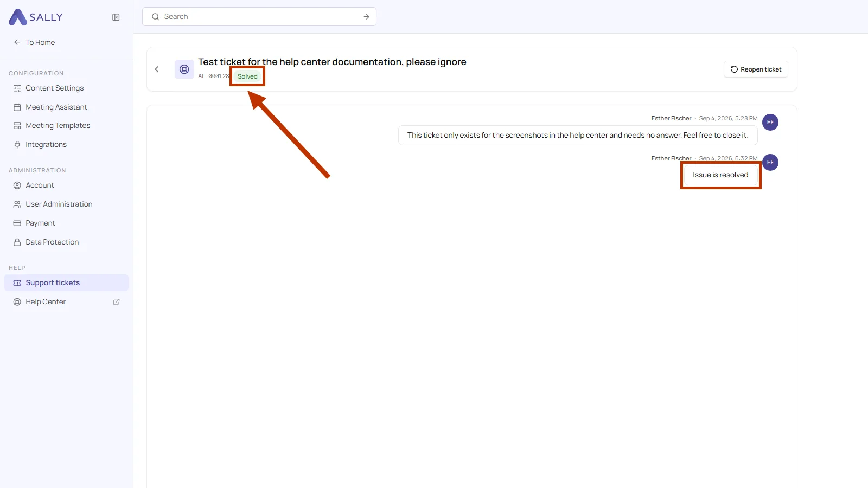Select Support tickets in sidebar

[x=66, y=283]
